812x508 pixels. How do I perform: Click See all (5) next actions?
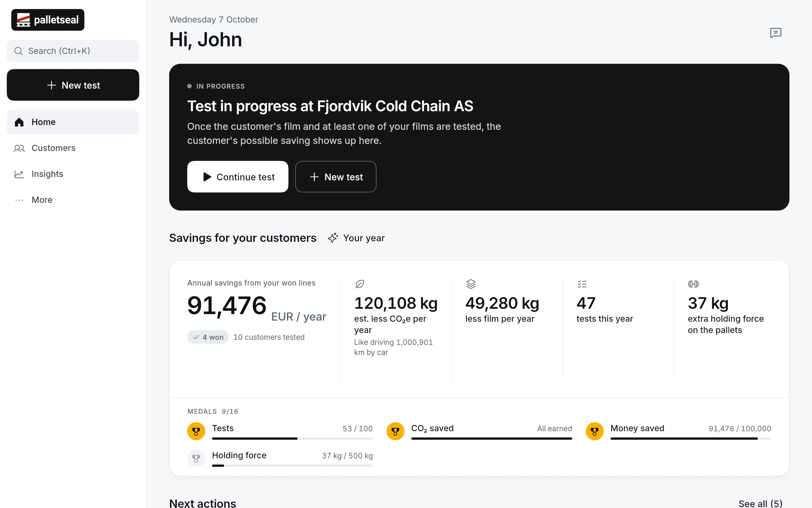760,503
